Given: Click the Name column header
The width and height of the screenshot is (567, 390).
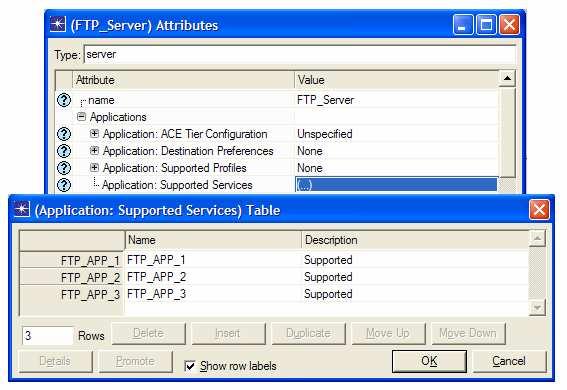Looking at the screenshot, I should [213, 240].
